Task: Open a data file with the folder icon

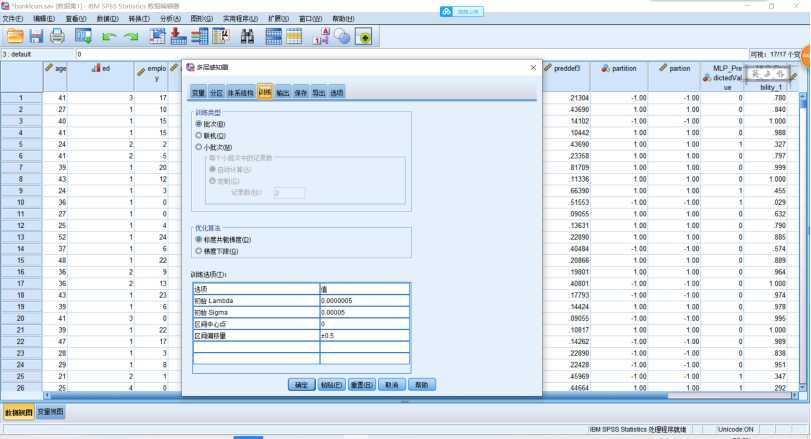Action: tap(15, 36)
